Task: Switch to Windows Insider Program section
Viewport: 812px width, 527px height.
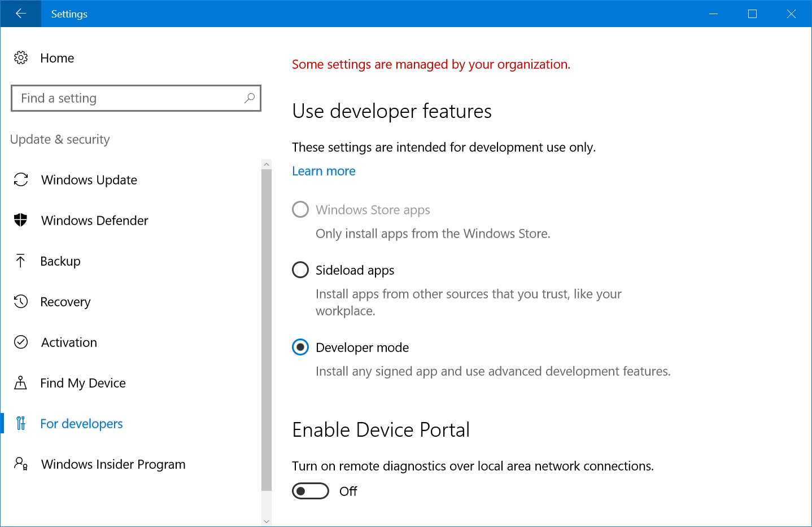Action: pos(113,464)
